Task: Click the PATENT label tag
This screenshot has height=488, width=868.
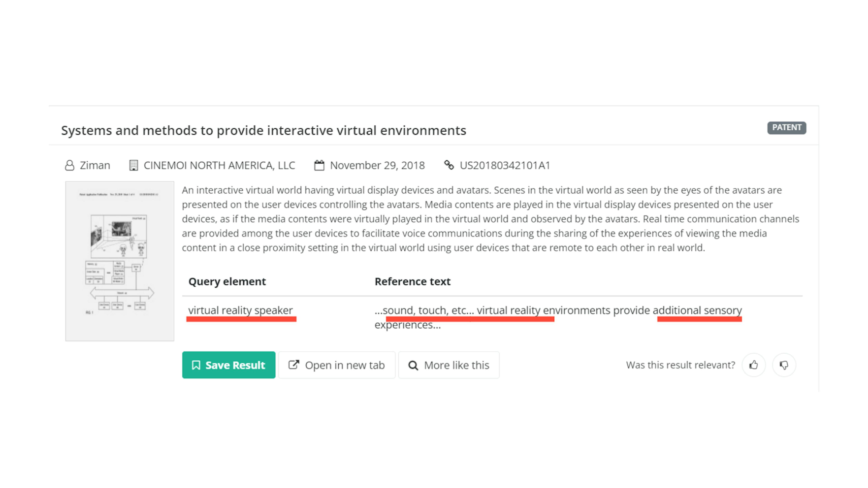Action: (787, 127)
